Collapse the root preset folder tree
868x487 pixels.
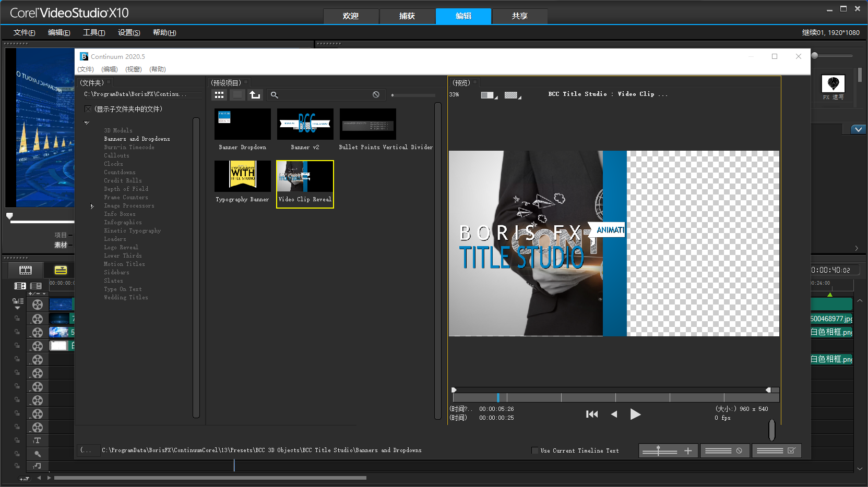pyautogui.click(x=87, y=123)
